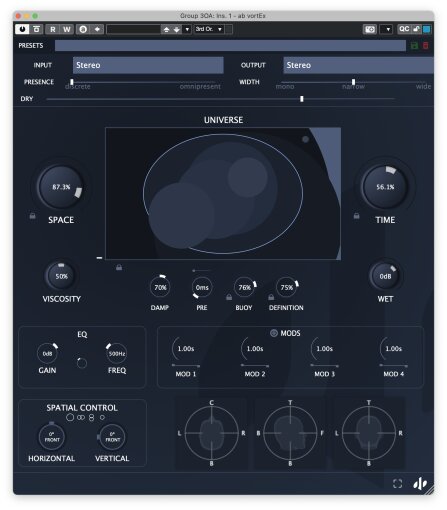Delete preset with the red trash icon
Image resolution: width=447 pixels, height=510 pixels.
(425, 46)
